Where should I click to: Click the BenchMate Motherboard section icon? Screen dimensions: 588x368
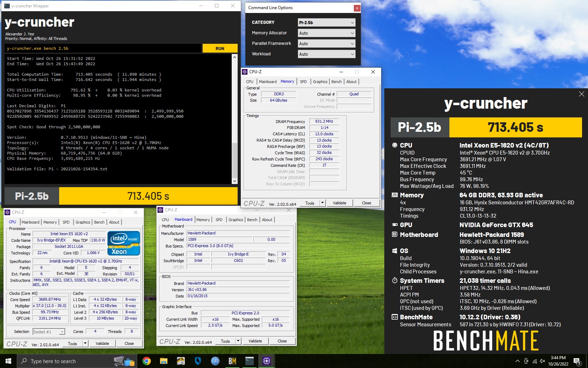point(394,234)
